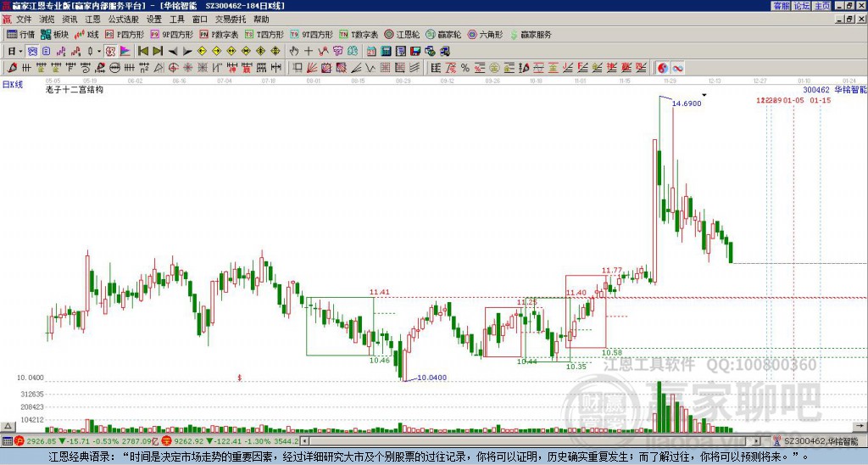Click the 客服 button
Viewport: 868px width, 465px height.
point(781,6)
